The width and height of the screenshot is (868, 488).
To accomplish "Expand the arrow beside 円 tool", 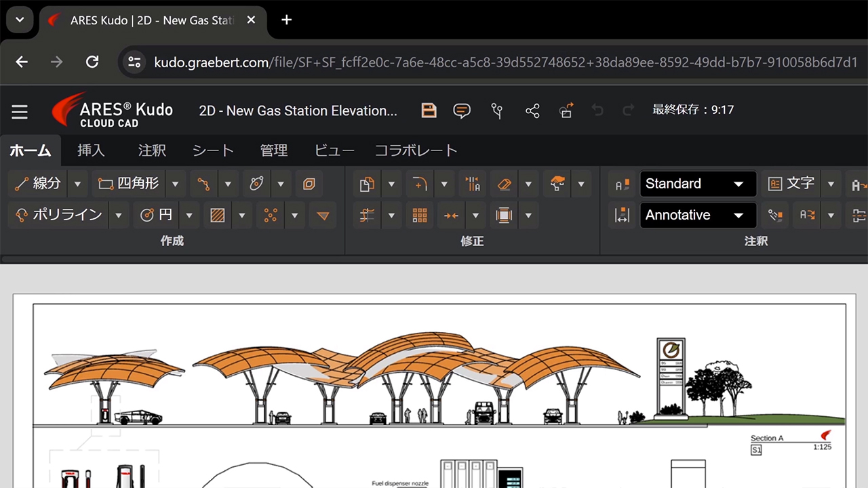I will [x=189, y=216].
